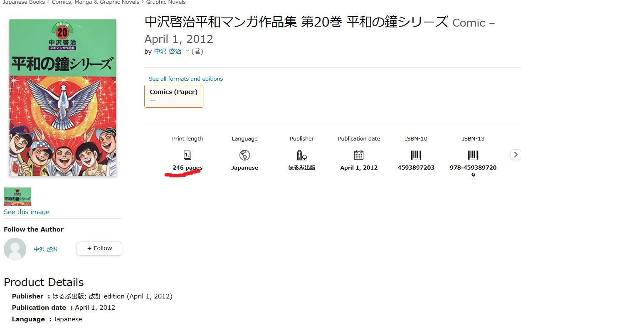The image size is (644, 328).
Task: Click the Print length page icon
Action: (x=187, y=155)
